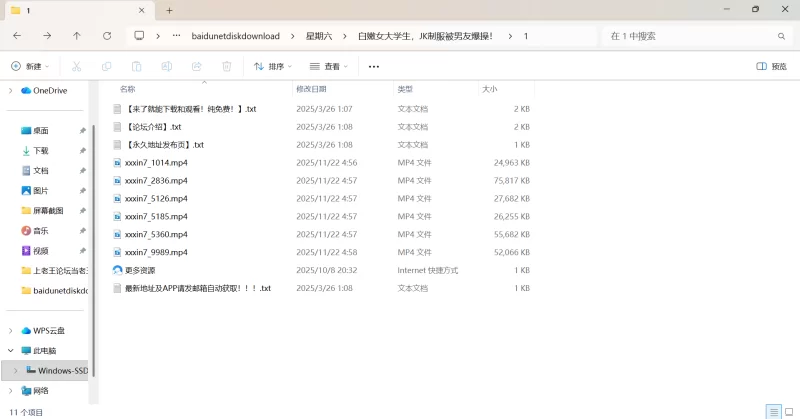
Task: Click the Back navigation arrow
Action: (17, 36)
